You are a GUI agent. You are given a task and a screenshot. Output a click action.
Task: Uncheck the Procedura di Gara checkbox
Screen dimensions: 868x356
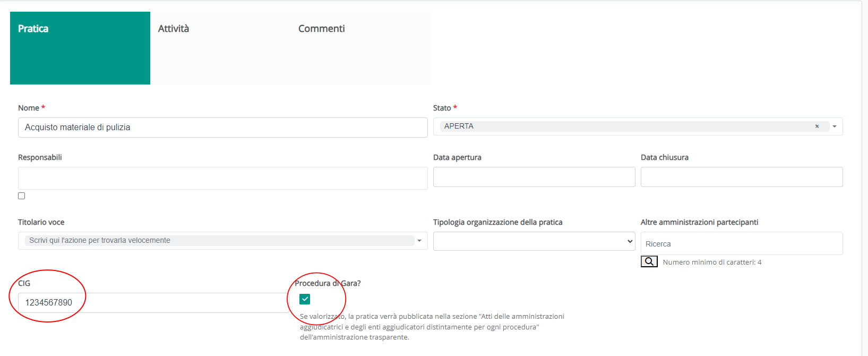305,299
